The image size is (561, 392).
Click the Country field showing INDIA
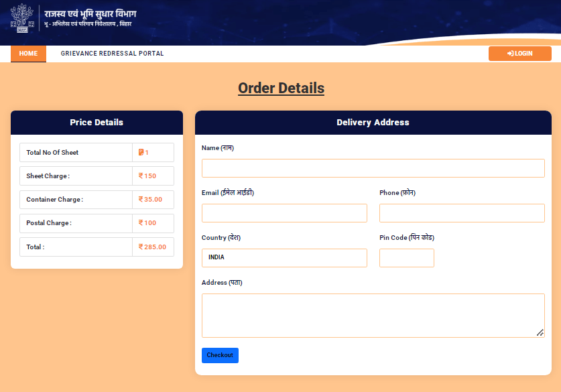tap(284, 258)
